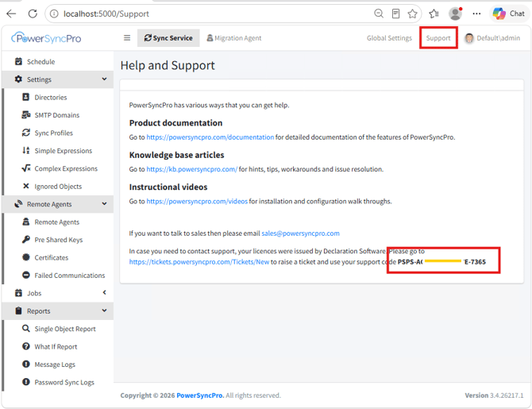The width and height of the screenshot is (532, 409).
Task: Click the PowerSyncPro logo
Action: 46,38
